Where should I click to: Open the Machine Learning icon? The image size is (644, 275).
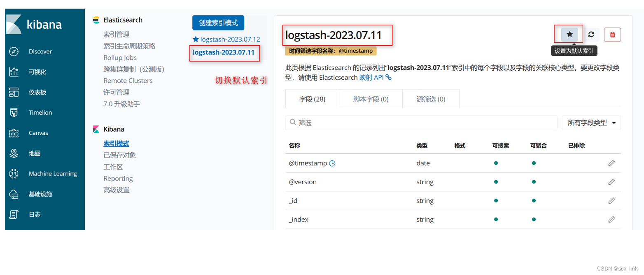point(14,173)
